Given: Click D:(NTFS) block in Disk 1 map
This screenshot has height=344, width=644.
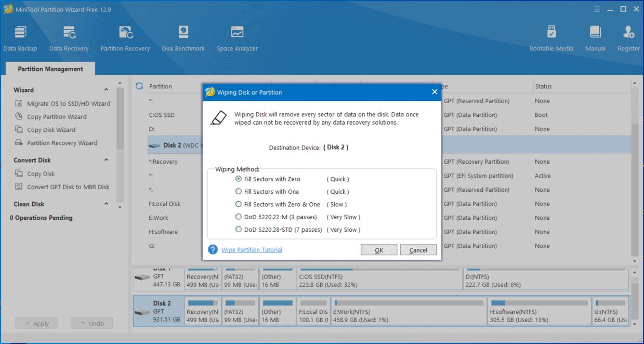Looking at the screenshot, I should pos(546,280).
